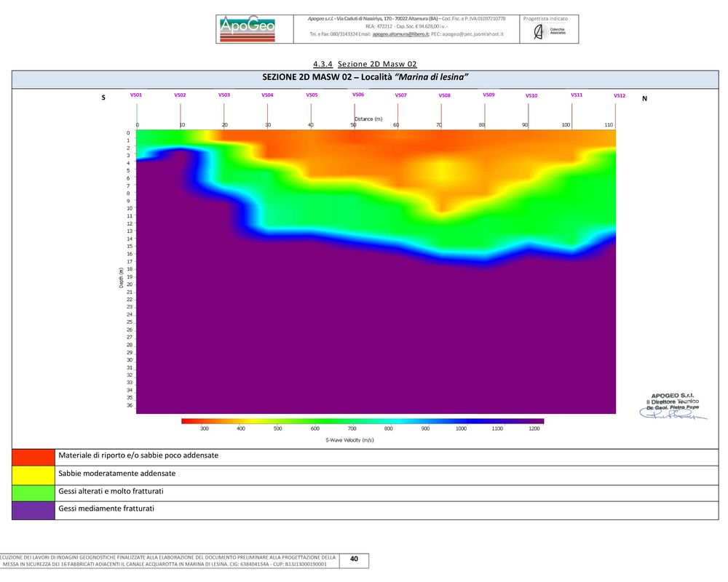Click the red legend color swatch
The height and width of the screenshot is (582, 728).
[x=33, y=456]
